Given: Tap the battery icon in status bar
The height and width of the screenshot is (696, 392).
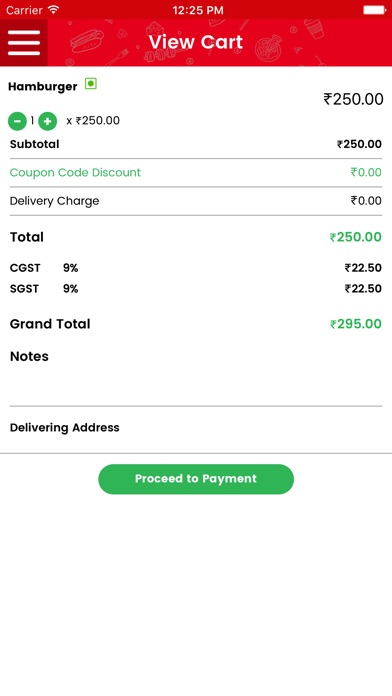Looking at the screenshot, I should point(375,9).
